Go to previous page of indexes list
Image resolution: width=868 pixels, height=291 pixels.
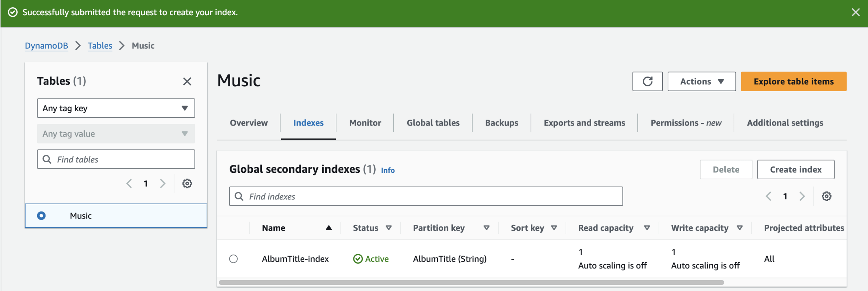coord(768,196)
